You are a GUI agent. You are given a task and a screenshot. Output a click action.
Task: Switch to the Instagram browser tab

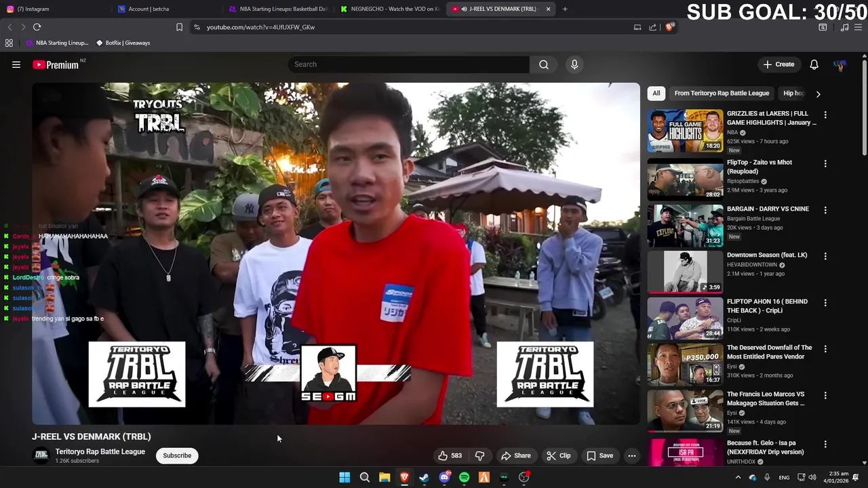coord(54,9)
